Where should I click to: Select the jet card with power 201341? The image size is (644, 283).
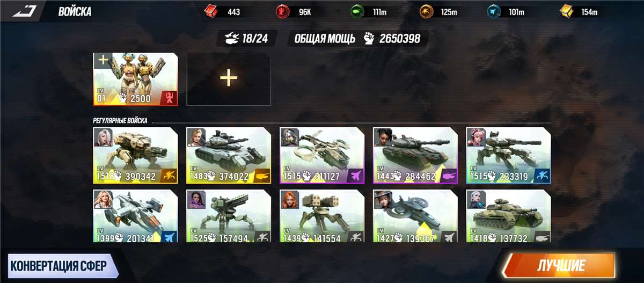click(x=135, y=215)
